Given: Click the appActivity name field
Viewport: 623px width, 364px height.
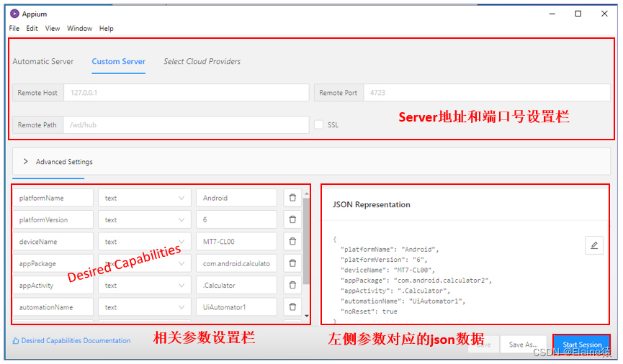Looking at the screenshot, I should (53, 285).
